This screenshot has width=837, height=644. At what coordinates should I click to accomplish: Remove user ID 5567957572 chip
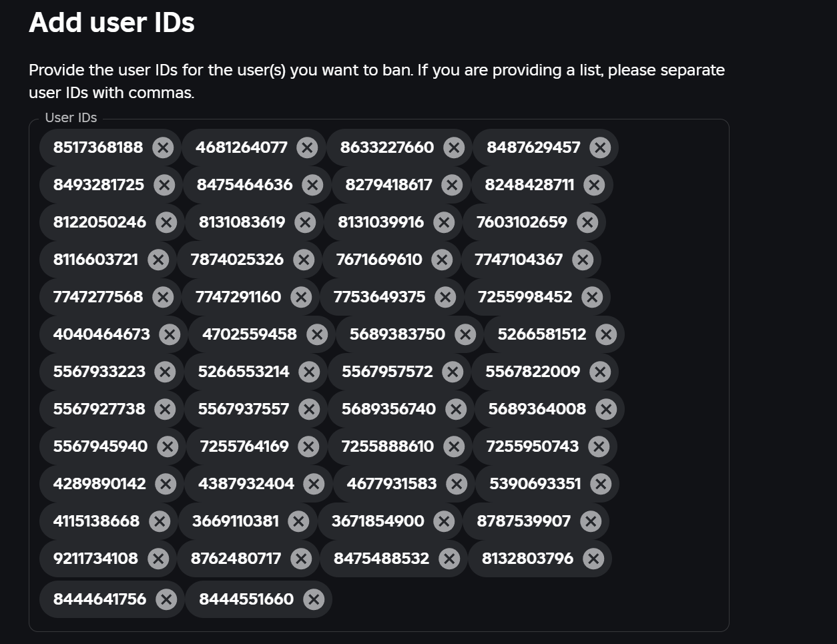[453, 372]
